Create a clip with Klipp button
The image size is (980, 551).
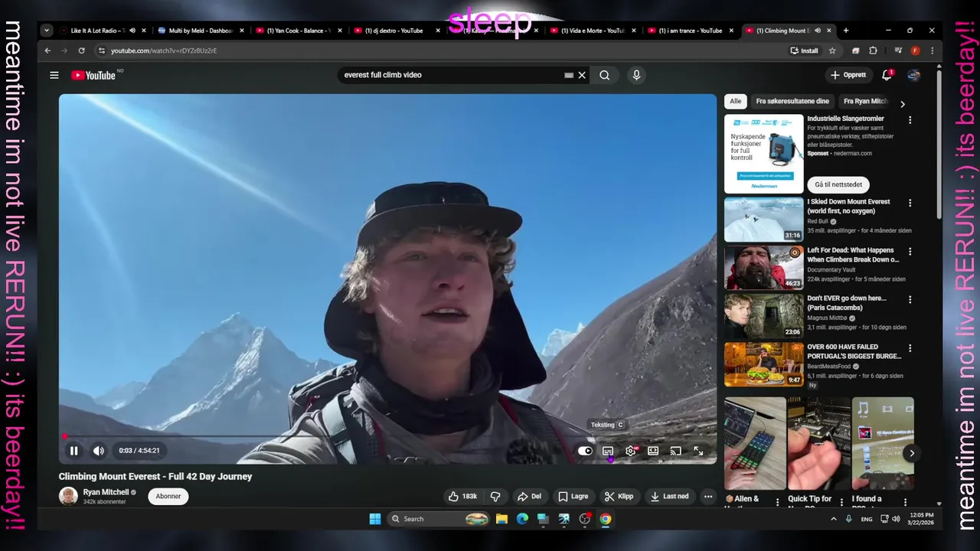tap(619, 496)
